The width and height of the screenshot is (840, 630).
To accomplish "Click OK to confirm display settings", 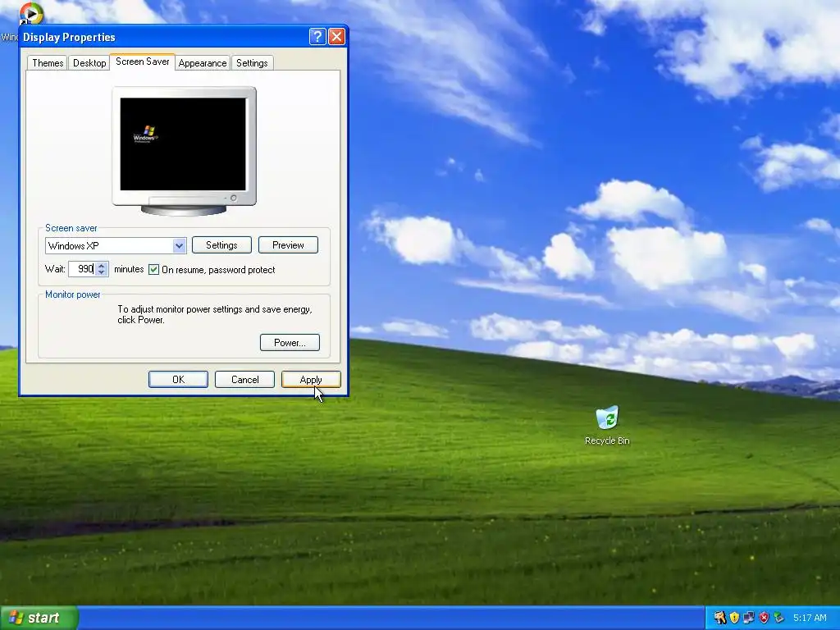I will click(x=178, y=379).
